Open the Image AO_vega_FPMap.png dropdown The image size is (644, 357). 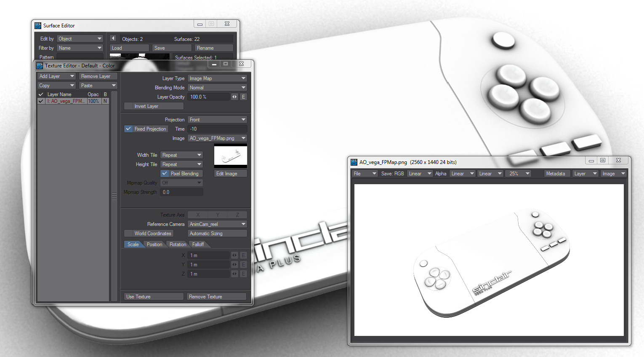point(217,138)
